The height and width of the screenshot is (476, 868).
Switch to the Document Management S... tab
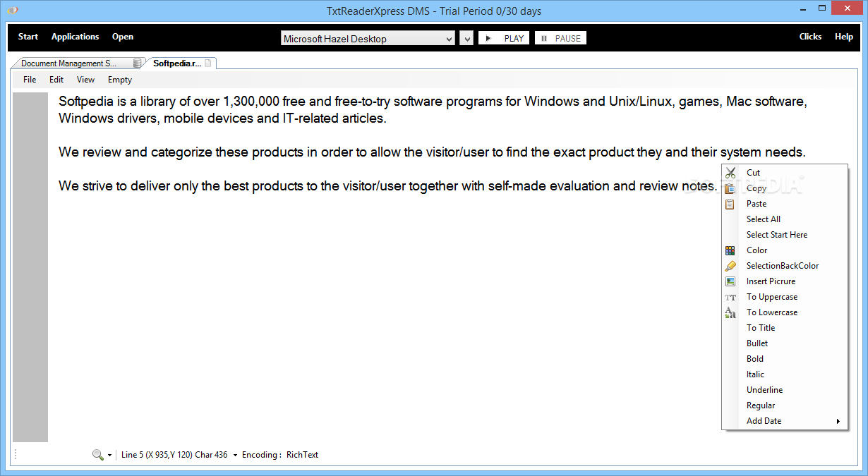coord(77,63)
